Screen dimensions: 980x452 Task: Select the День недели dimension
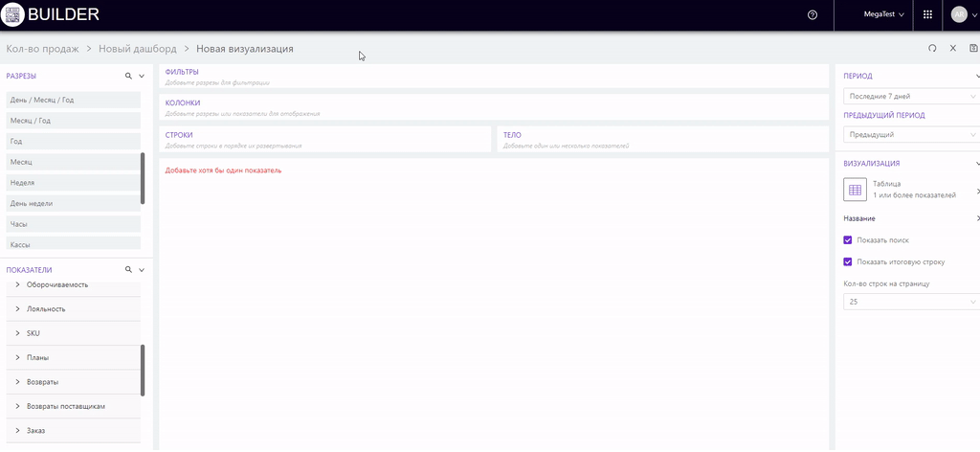click(72, 203)
